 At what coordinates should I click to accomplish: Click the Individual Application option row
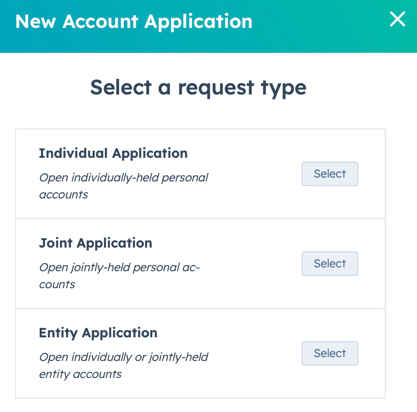point(200,174)
